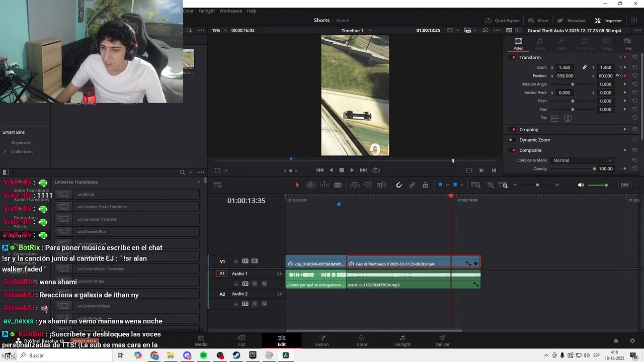Go to first frame of timeline
This screenshot has height=362, width=644.
[x=319, y=170]
